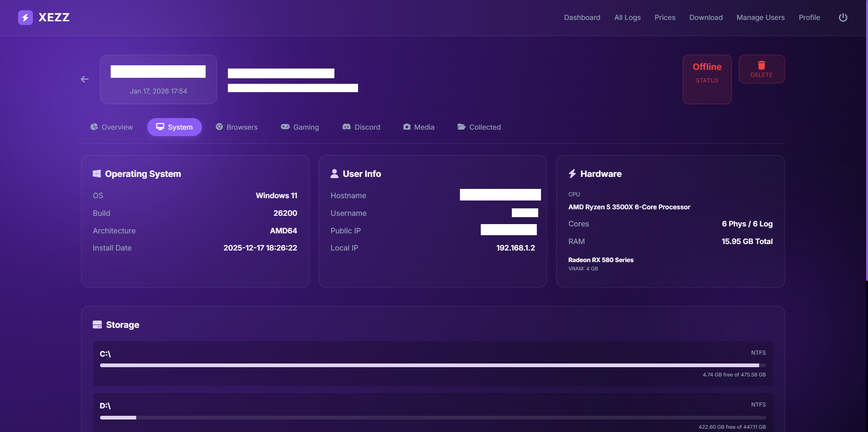Open the Browsers tab
Image resolution: width=868 pixels, height=432 pixels.
237,127
